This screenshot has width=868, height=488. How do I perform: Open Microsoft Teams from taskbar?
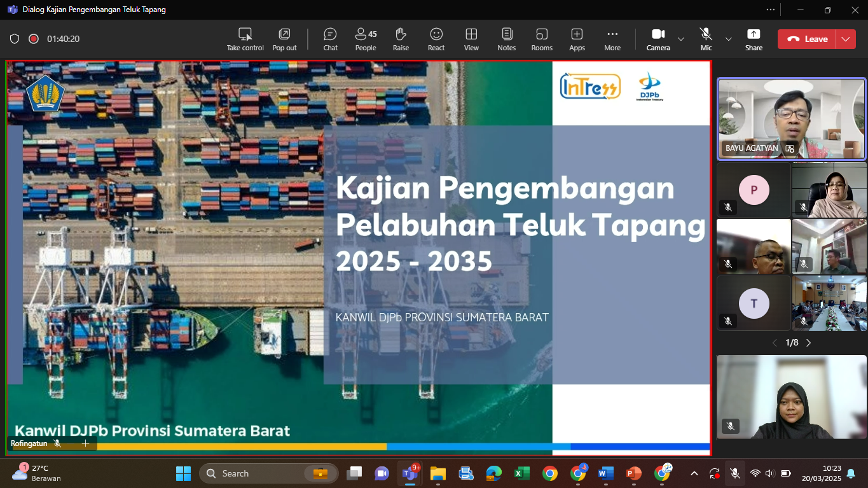point(409,473)
